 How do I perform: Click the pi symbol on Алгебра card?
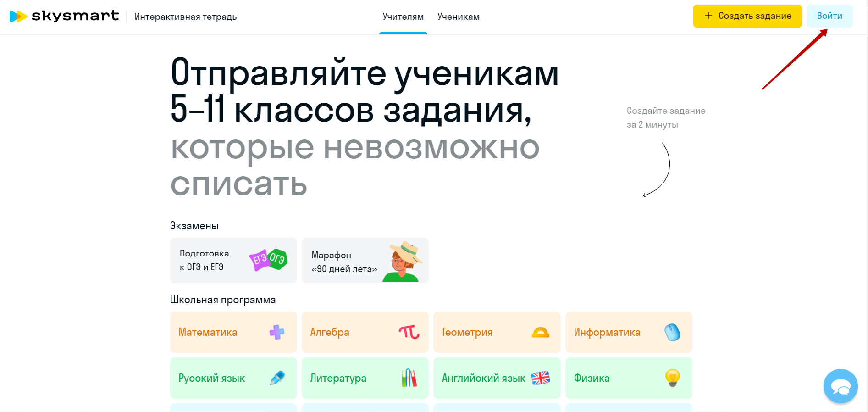(409, 332)
